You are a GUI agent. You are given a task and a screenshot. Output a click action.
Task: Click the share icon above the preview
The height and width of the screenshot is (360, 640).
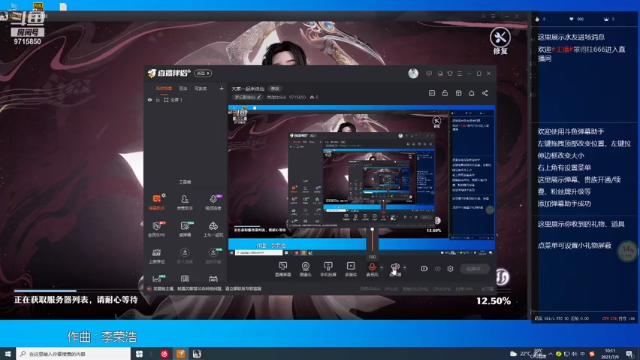[485, 93]
